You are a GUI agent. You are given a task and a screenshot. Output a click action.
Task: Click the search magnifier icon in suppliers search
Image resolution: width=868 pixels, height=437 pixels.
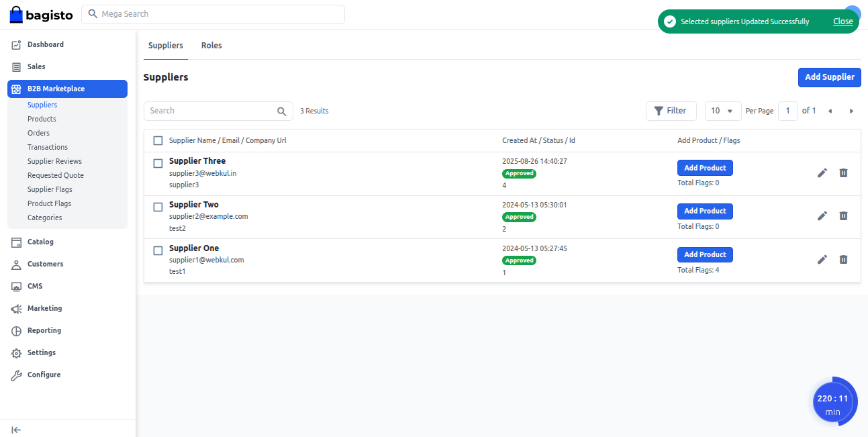[282, 111]
